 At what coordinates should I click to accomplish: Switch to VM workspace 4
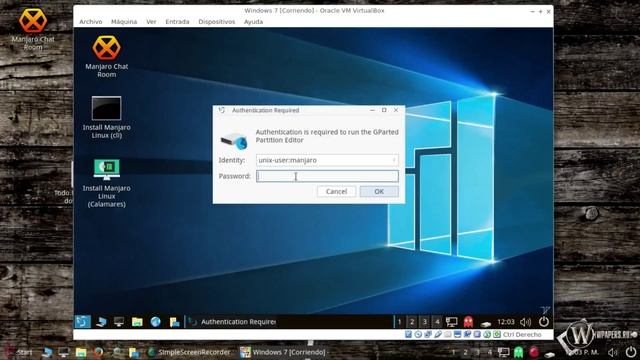437,322
